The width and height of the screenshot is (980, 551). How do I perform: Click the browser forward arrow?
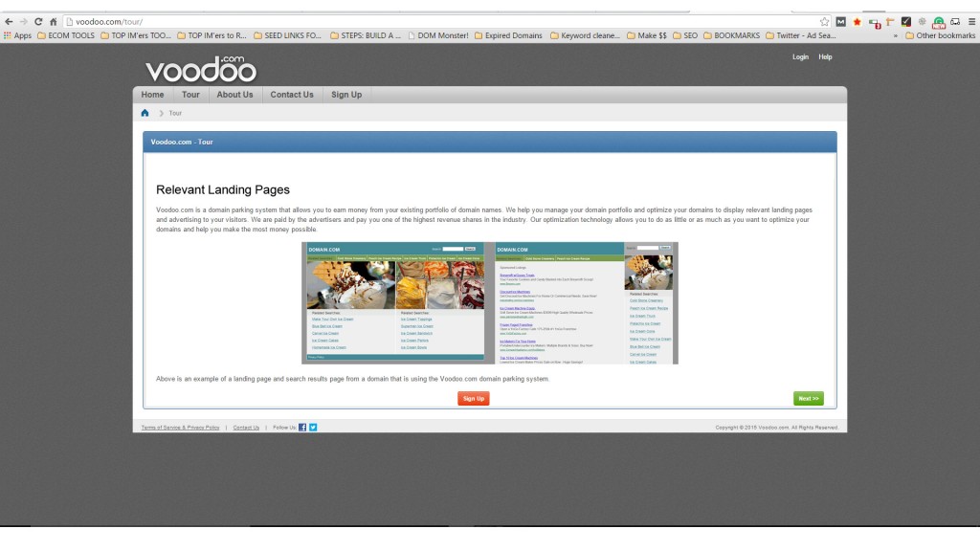pos(23,21)
